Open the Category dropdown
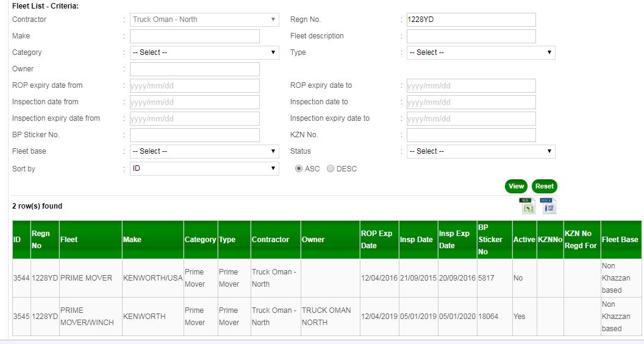Image resolution: width=644 pixels, height=344 pixels. [x=204, y=52]
